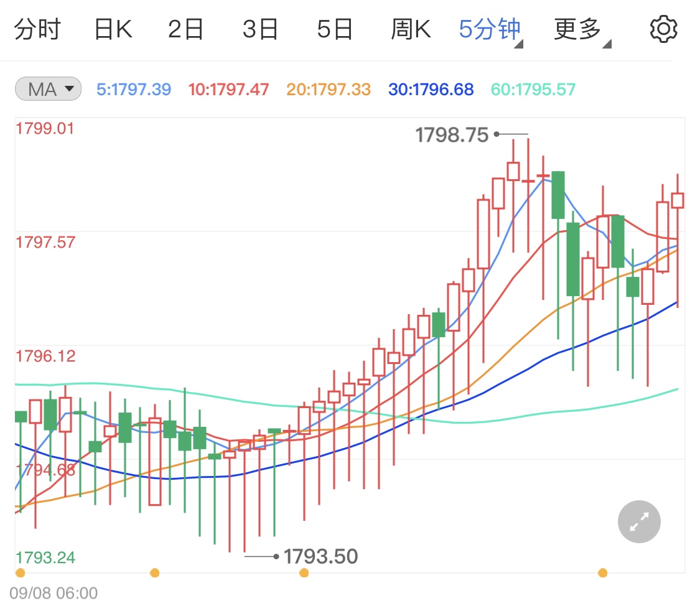This screenshot has height=611, width=700.
Task: Click the y-axis label 1796.12
Action: point(45,356)
